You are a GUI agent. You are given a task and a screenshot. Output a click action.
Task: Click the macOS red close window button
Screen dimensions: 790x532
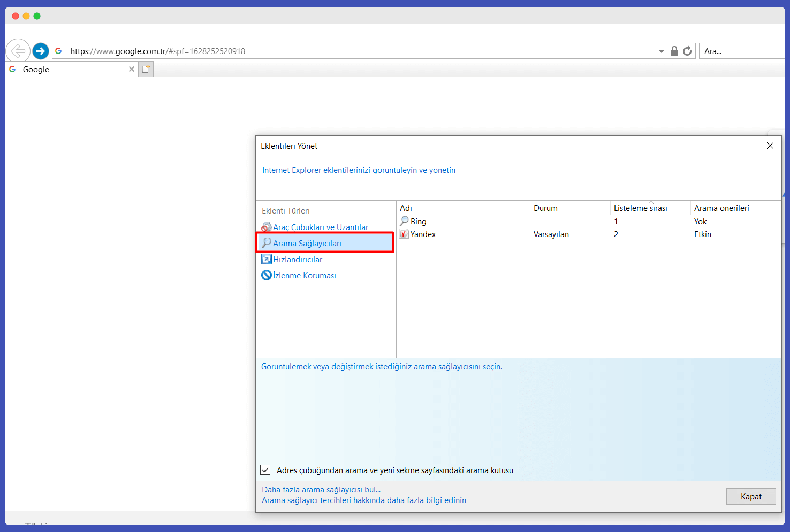16,16
